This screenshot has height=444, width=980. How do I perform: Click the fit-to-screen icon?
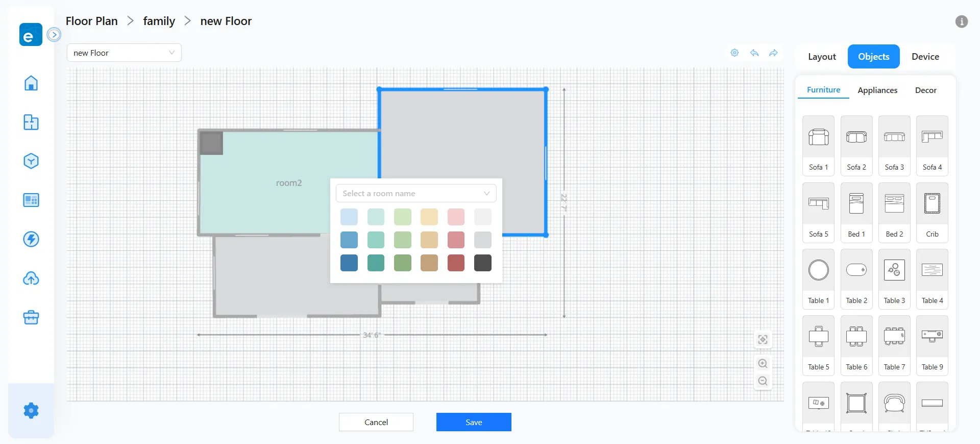tap(763, 340)
